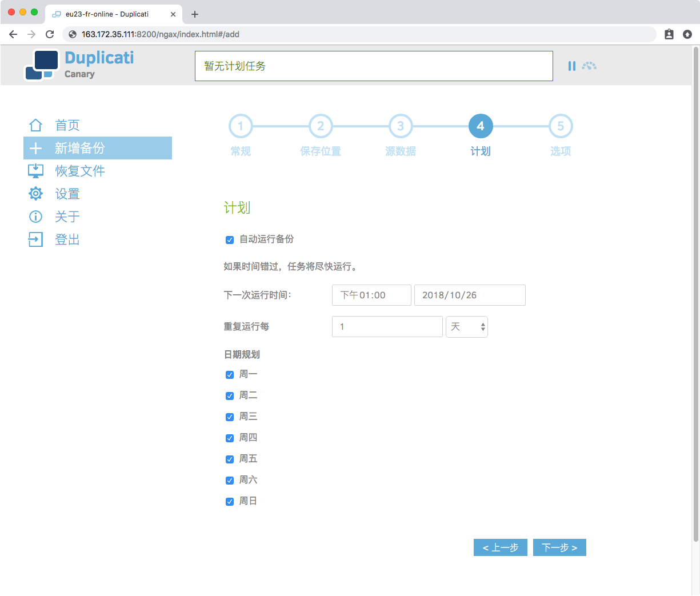The width and height of the screenshot is (700, 596).
Task: Disable the 周四 day checkbox
Action: point(230,438)
